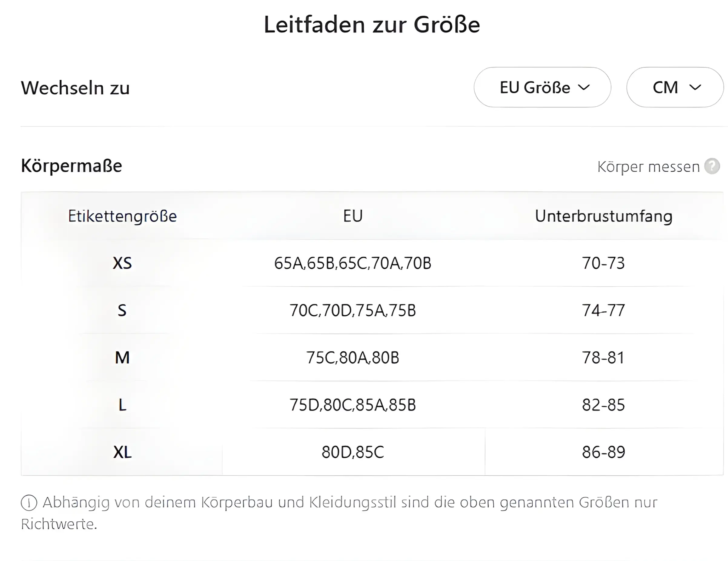
Task: Click the info icon before the note
Action: click(29, 503)
